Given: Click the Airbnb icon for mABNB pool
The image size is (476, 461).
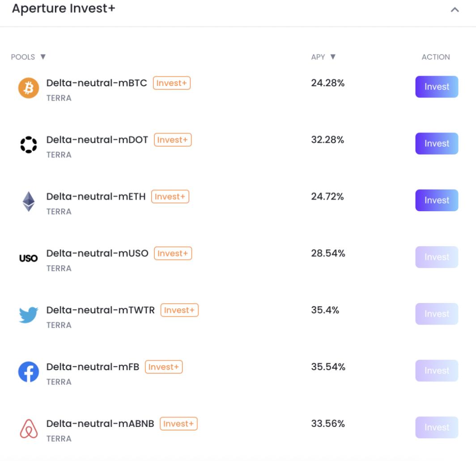Looking at the screenshot, I should click(x=29, y=428).
